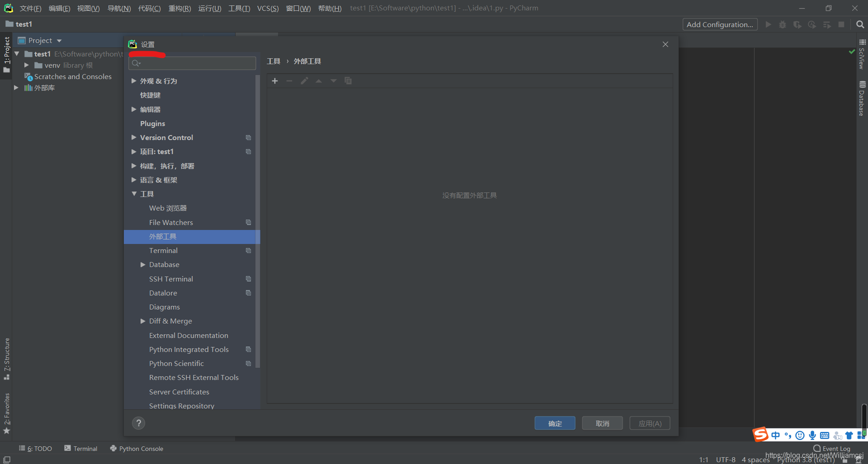Open the 文件(F) menu
This screenshot has height=464, width=868.
click(x=30, y=8)
